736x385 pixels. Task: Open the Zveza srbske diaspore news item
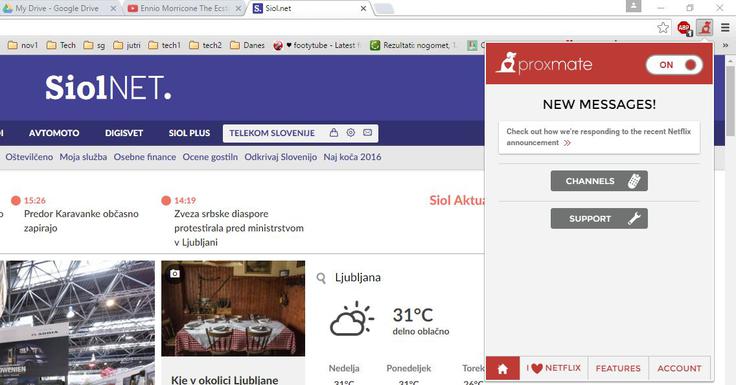(239, 228)
